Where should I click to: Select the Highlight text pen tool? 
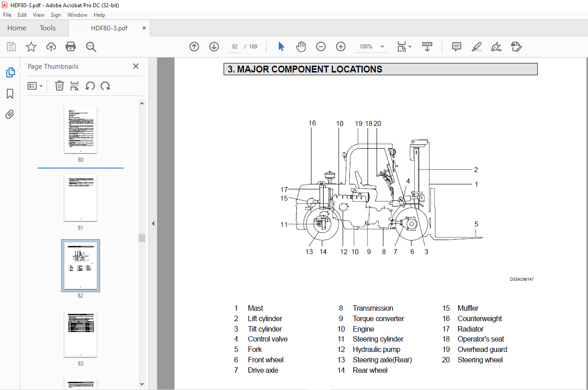click(x=476, y=47)
